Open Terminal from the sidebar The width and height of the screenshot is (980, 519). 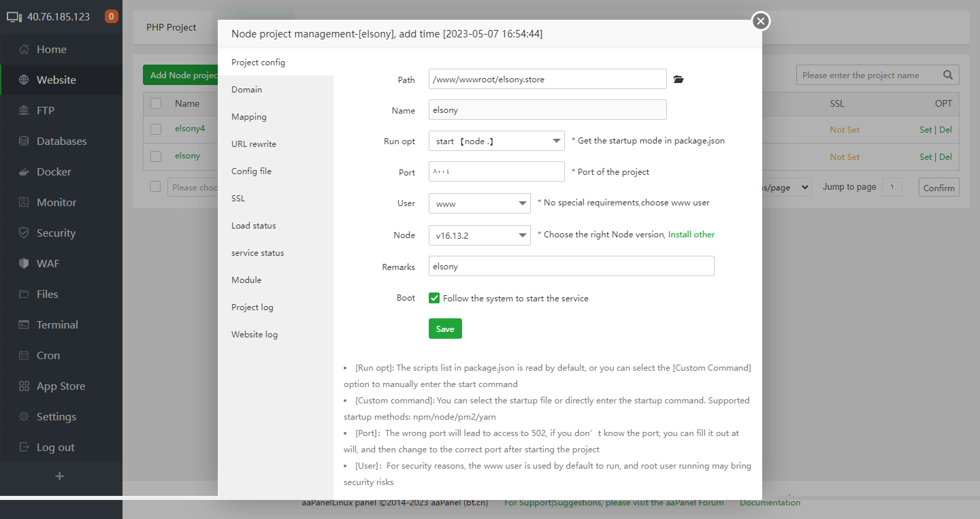(x=24, y=325)
